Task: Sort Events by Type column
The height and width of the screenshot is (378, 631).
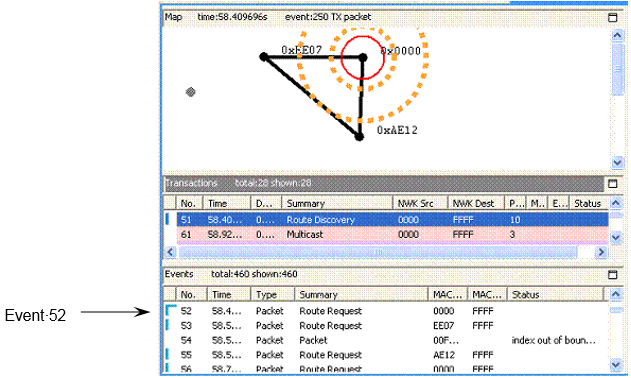Action: click(x=272, y=295)
